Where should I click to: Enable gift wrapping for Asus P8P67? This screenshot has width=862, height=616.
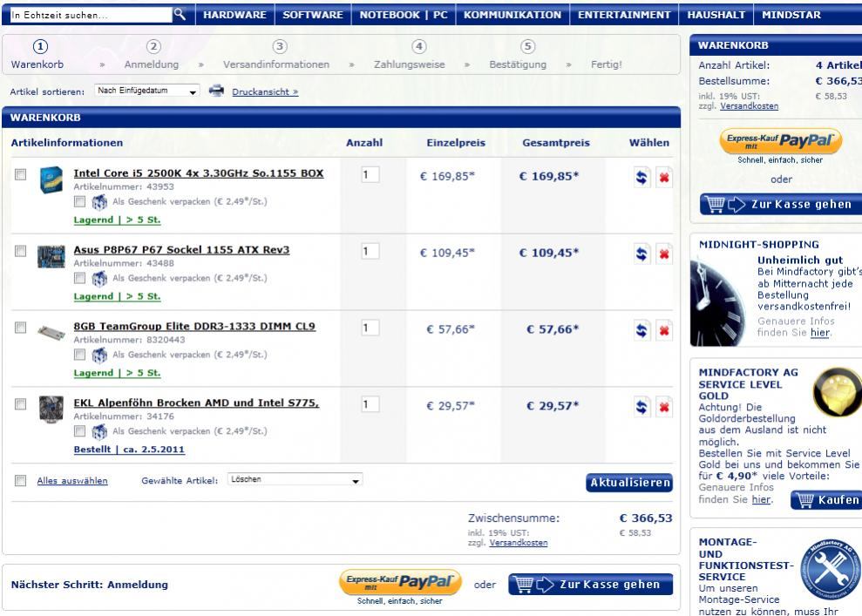[x=79, y=278]
